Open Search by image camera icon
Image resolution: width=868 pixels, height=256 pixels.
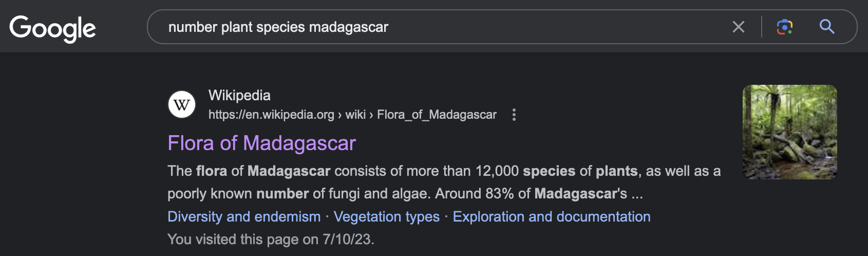point(784,27)
